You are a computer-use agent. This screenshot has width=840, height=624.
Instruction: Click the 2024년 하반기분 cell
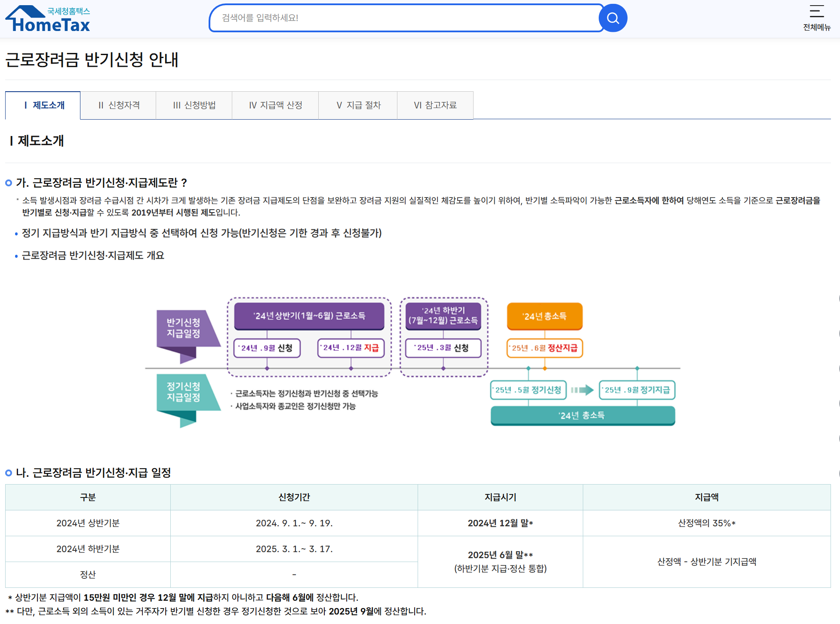pos(88,549)
